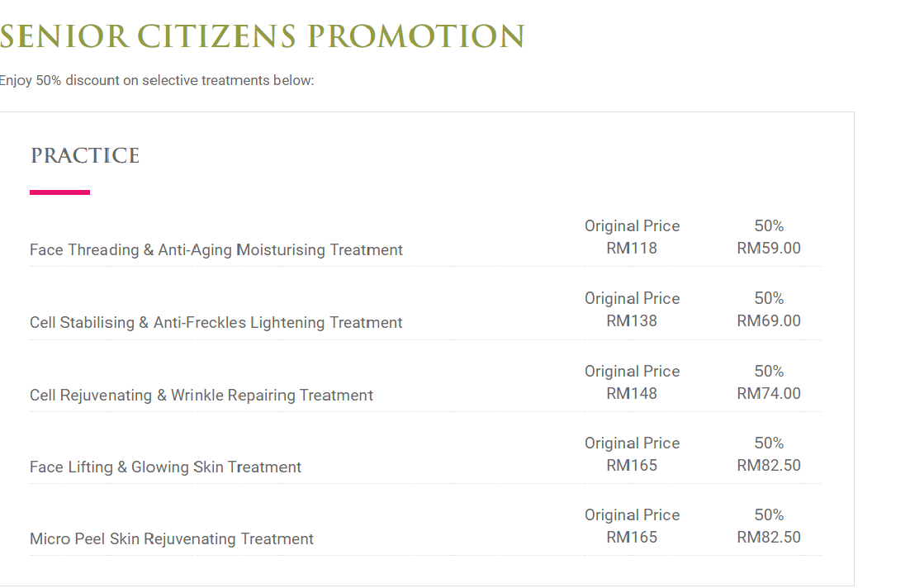Click Cell Rejuvenating & Wrinkle Repairing Treatment

pos(201,395)
